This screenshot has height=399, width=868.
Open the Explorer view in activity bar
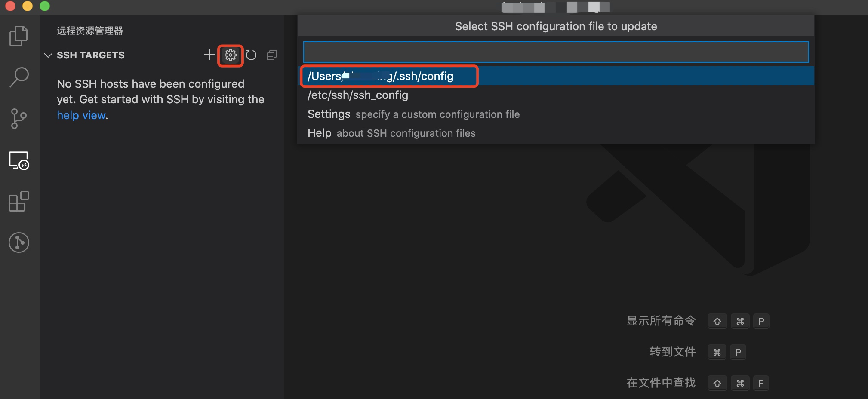tap(19, 36)
